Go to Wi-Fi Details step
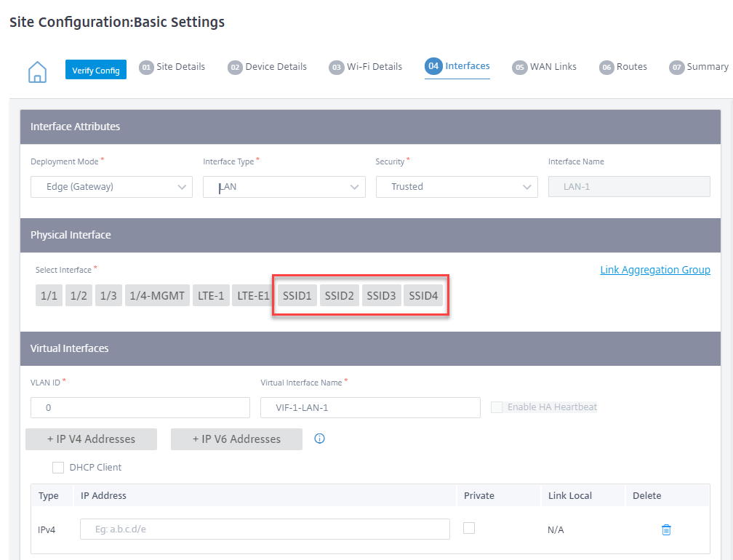Image resolution: width=733 pixels, height=560 pixels. pyautogui.click(x=366, y=67)
